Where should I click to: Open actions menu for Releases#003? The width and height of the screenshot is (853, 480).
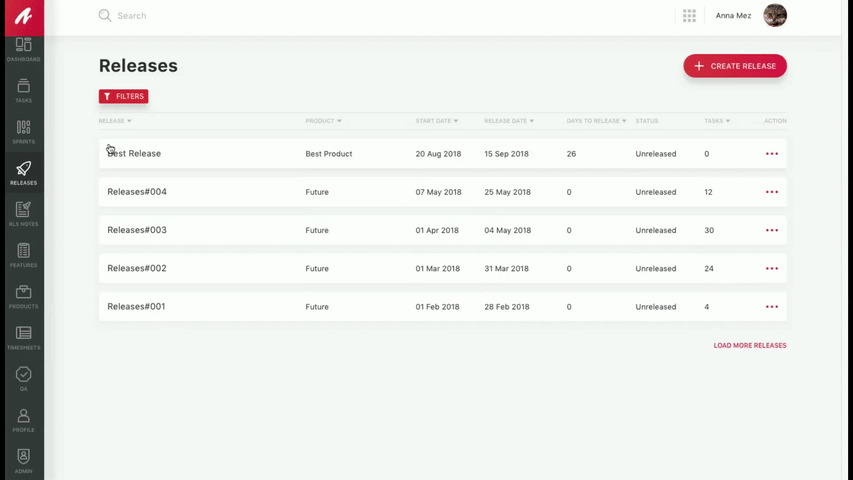(x=771, y=230)
